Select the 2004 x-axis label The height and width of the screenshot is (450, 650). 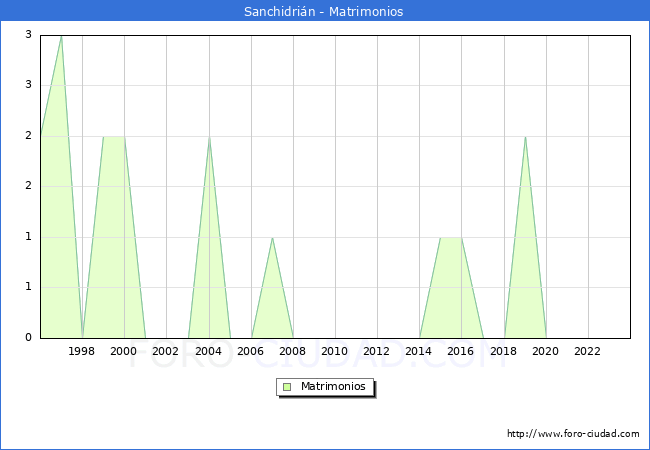(208, 351)
